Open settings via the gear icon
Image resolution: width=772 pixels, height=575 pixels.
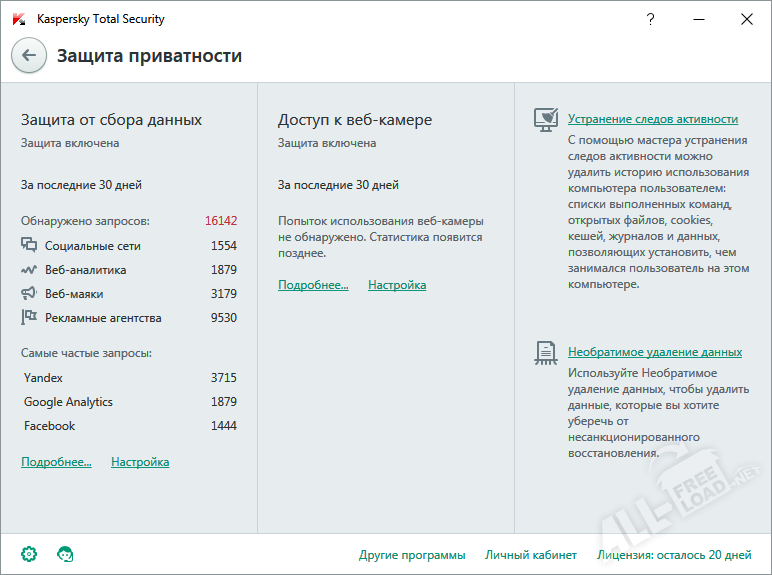29,554
